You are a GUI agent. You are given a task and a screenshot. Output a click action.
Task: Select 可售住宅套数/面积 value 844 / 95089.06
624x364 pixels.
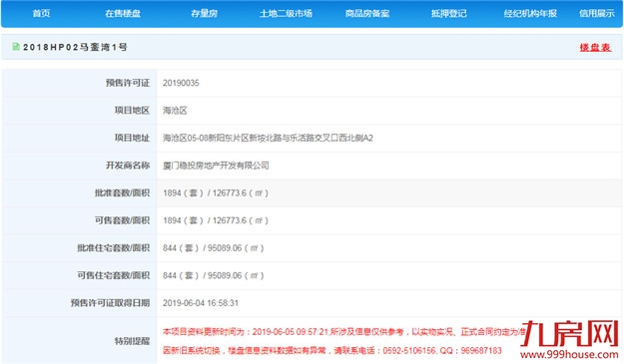pos(213,275)
